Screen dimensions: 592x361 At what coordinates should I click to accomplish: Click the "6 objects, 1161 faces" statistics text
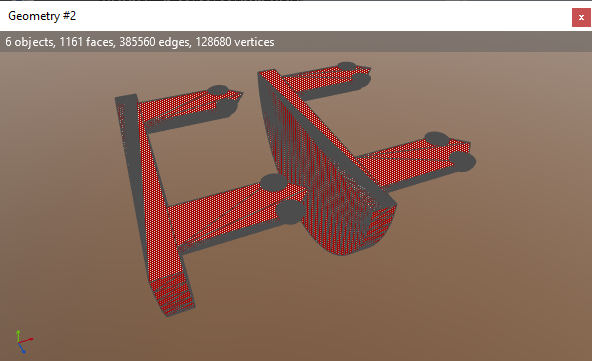pyautogui.click(x=140, y=42)
